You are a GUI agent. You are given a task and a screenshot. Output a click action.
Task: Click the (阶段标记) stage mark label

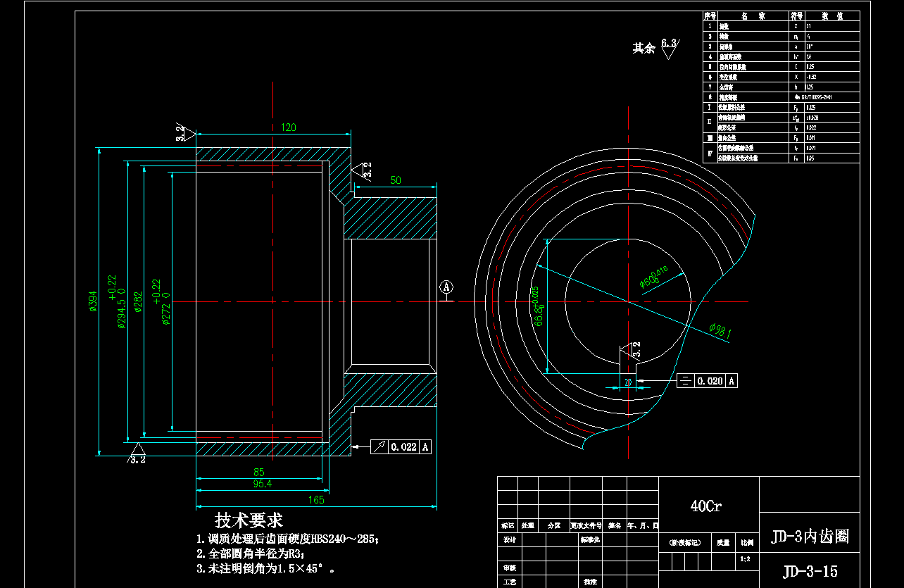pos(684,542)
